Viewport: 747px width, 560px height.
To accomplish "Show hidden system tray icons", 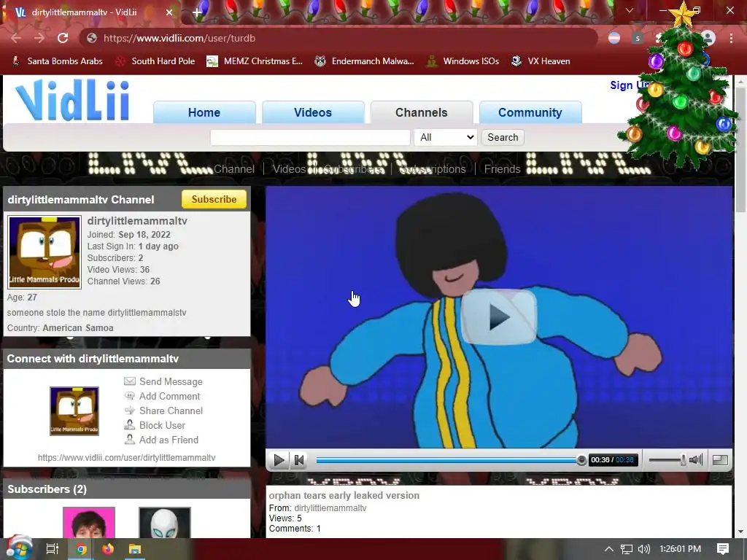I will click(609, 549).
